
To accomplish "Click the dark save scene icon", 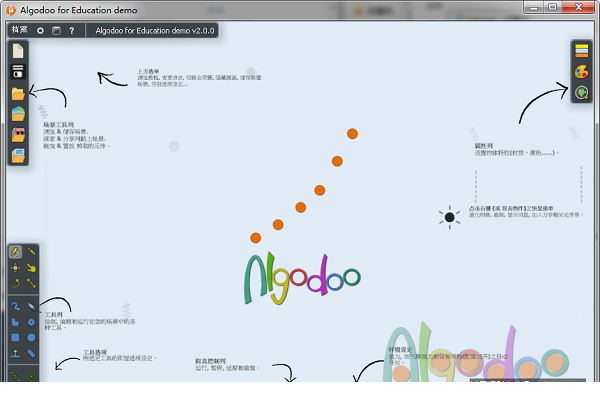I will [x=18, y=72].
